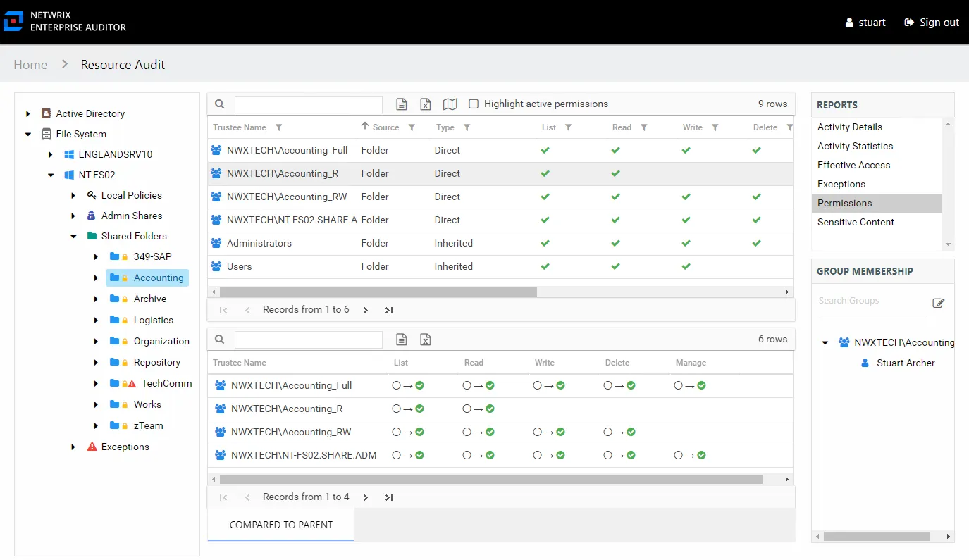The image size is (969, 560).
Task: Click the document export icon in lower table toolbar
Action: pyautogui.click(x=401, y=340)
